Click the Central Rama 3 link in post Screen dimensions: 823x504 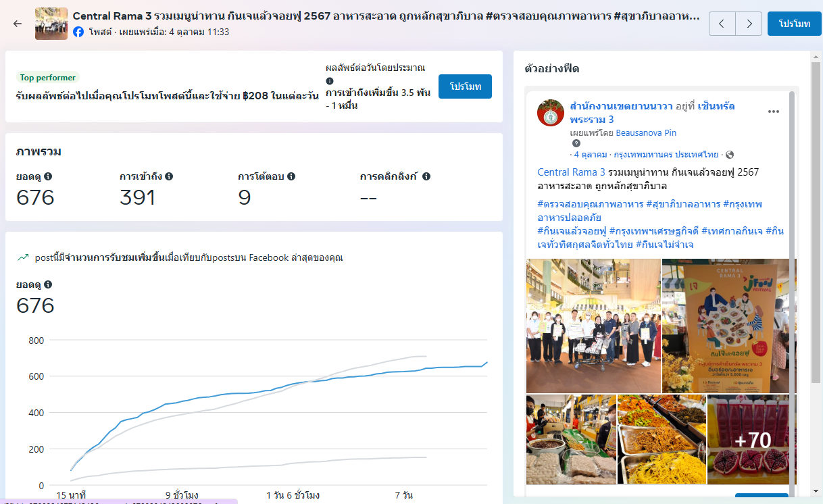571,172
